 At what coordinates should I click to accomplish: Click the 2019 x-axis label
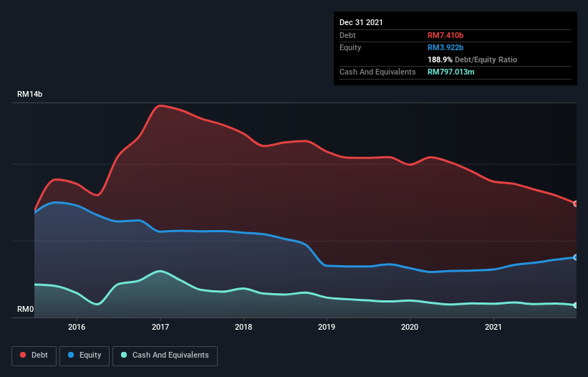click(327, 327)
